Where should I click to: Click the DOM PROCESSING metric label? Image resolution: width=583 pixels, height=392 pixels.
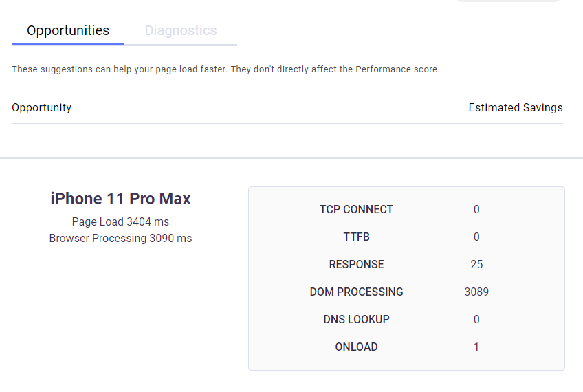pos(356,292)
